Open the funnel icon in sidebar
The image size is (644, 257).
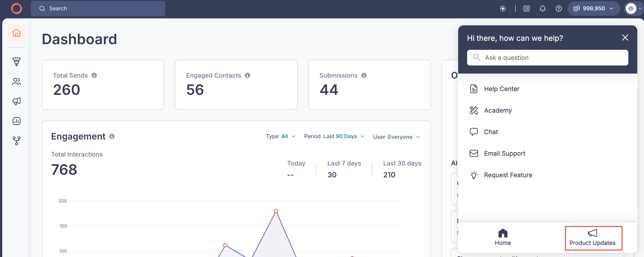pos(17,62)
